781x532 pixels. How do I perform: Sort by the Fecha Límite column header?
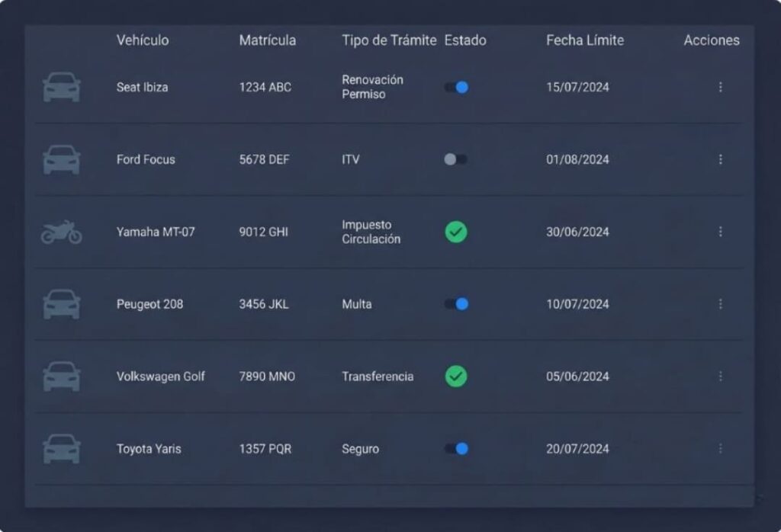pyautogui.click(x=585, y=40)
